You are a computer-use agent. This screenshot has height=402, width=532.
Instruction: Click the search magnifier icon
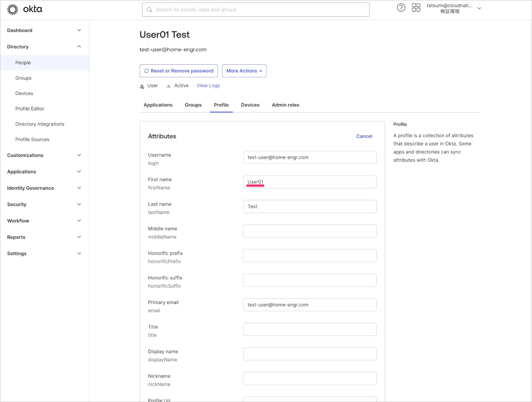coord(149,10)
